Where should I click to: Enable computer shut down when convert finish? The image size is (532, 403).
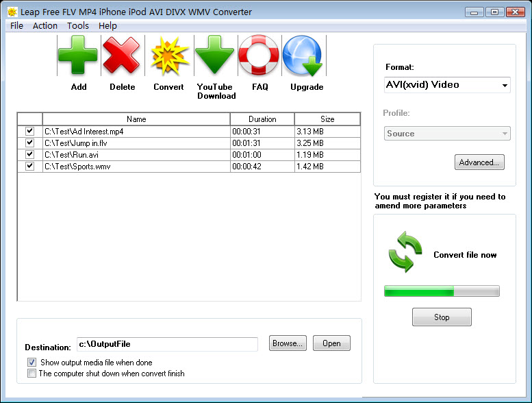pyautogui.click(x=31, y=374)
